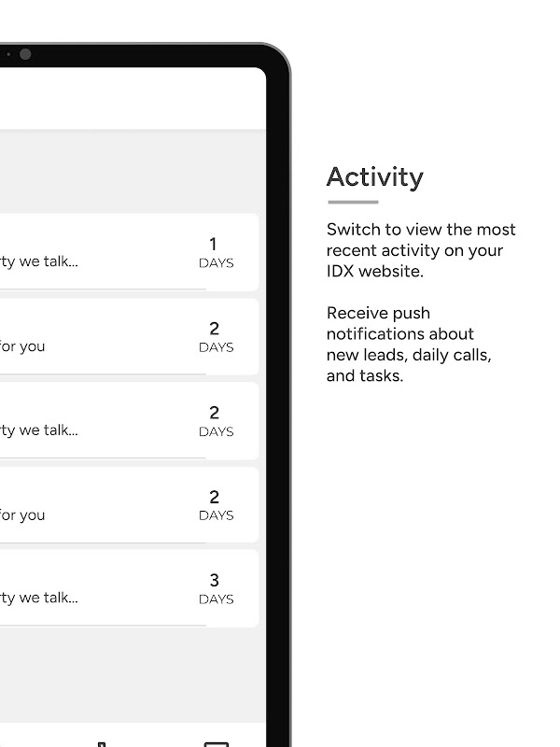Tap the partially visible bottom-right navigation icon
560x747 pixels.
click(216, 743)
